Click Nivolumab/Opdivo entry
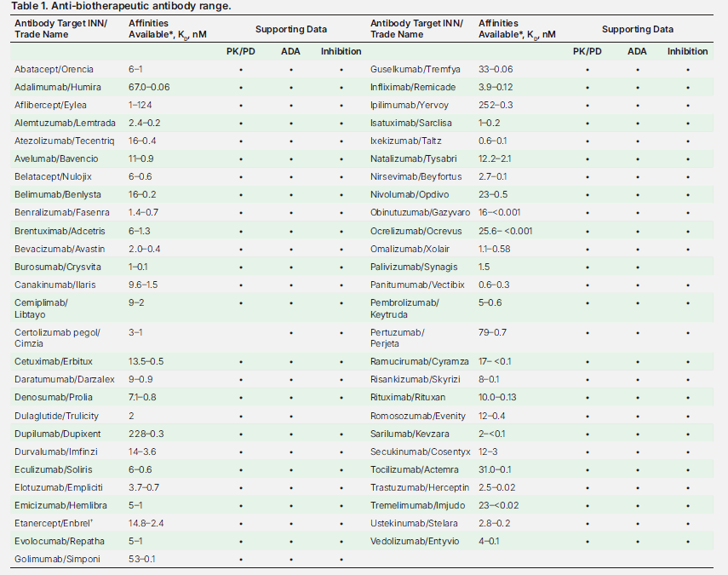Screen dimensions: 728x575 [x=410, y=194]
